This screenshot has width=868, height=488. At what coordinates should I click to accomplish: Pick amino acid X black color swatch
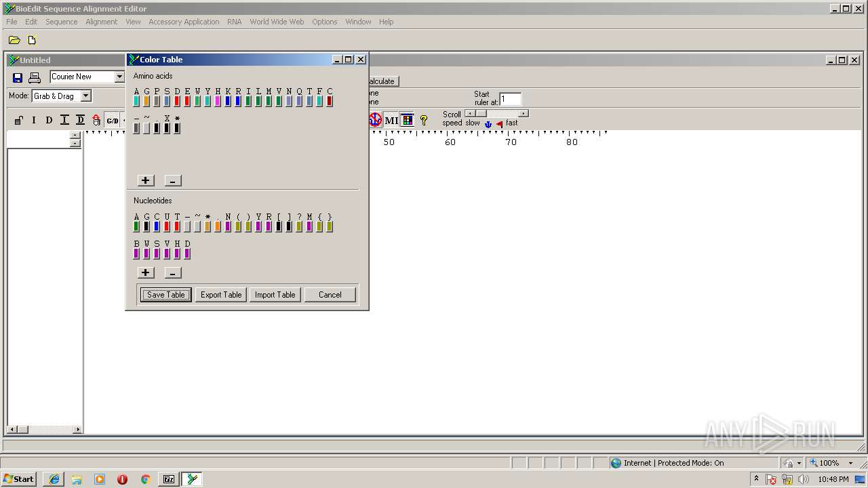click(x=167, y=127)
